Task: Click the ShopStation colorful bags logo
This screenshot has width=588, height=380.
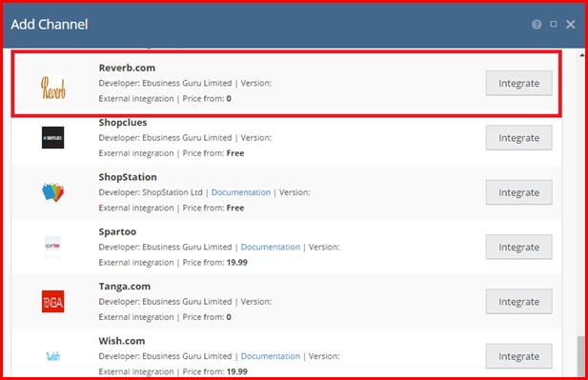Action: click(52, 191)
